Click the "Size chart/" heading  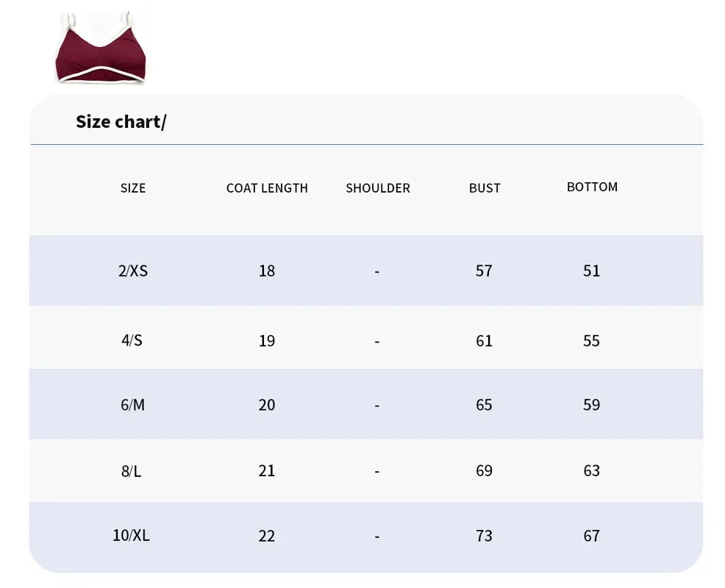121,121
